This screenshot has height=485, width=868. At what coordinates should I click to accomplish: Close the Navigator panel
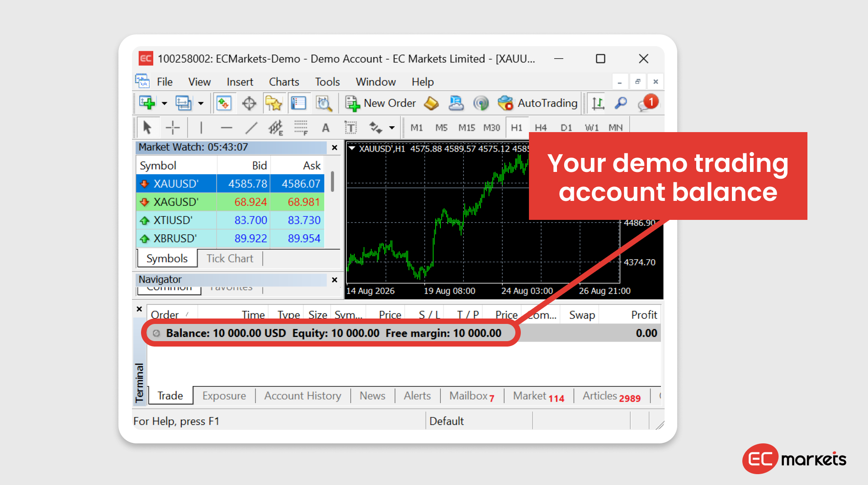[x=335, y=280]
